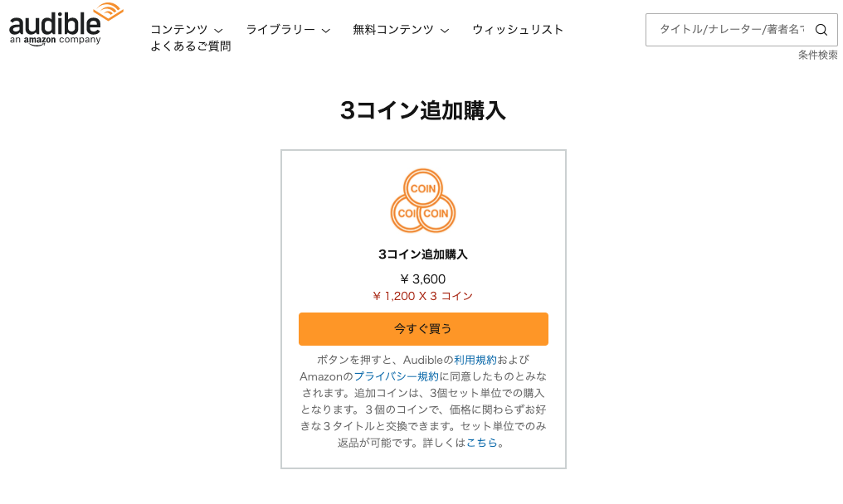Expand the コンテンツ dropdown chevron

pyautogui.click(x=218, y=31)
